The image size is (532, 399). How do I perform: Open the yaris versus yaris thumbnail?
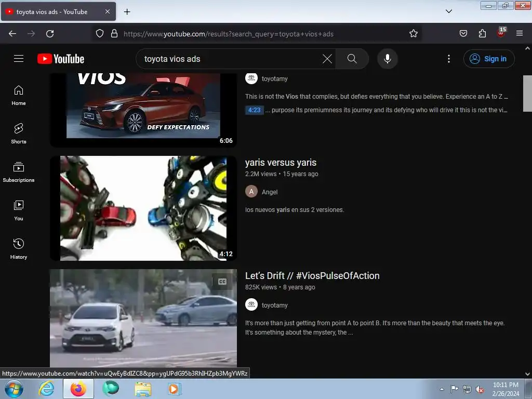(143, 208)
